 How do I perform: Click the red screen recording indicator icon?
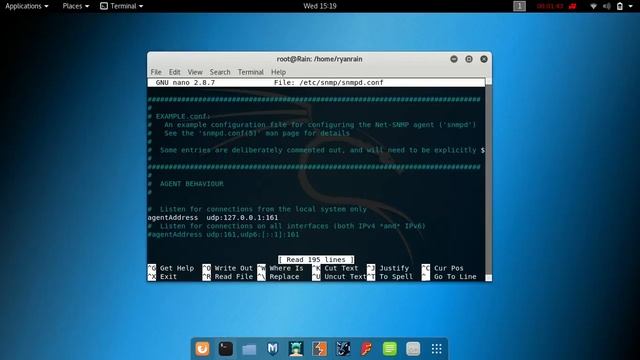click(573, 6)
